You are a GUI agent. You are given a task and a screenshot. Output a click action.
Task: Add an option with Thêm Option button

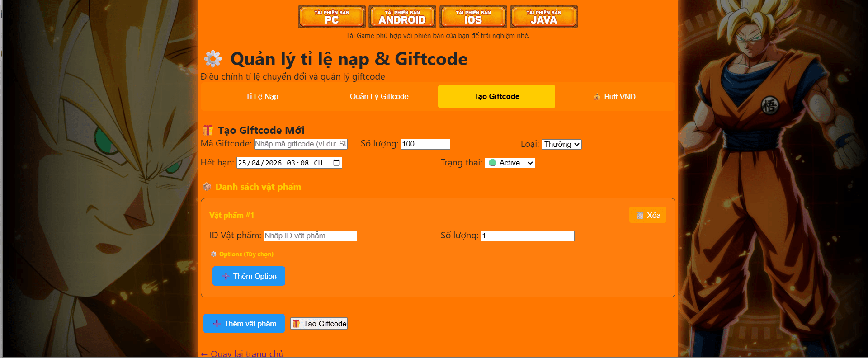tap(249, 276)
